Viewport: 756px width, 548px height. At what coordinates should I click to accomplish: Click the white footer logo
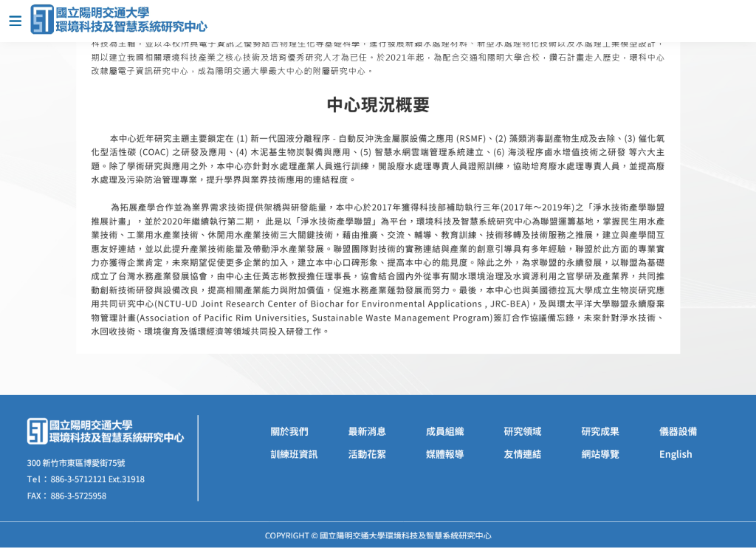[106, 431]
